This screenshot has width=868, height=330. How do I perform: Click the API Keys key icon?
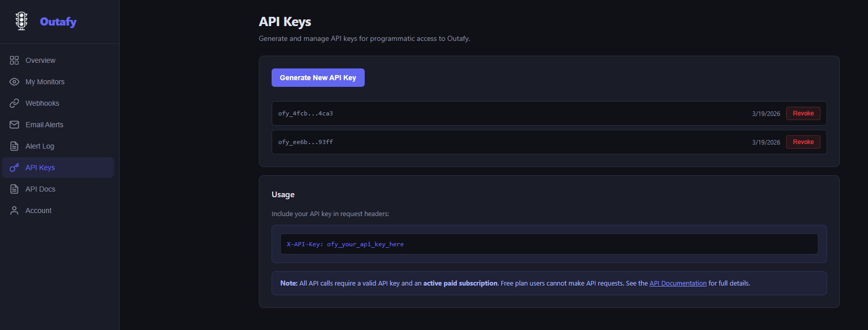tap(14, 168)
